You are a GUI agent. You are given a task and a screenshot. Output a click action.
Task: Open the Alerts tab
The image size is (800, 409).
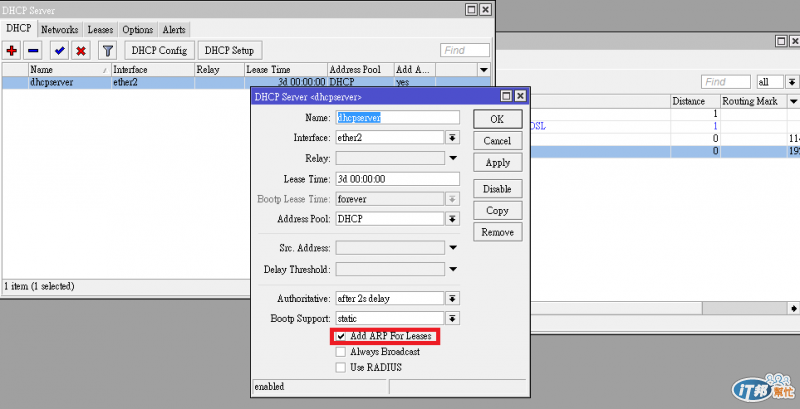(x=174, y=30)
